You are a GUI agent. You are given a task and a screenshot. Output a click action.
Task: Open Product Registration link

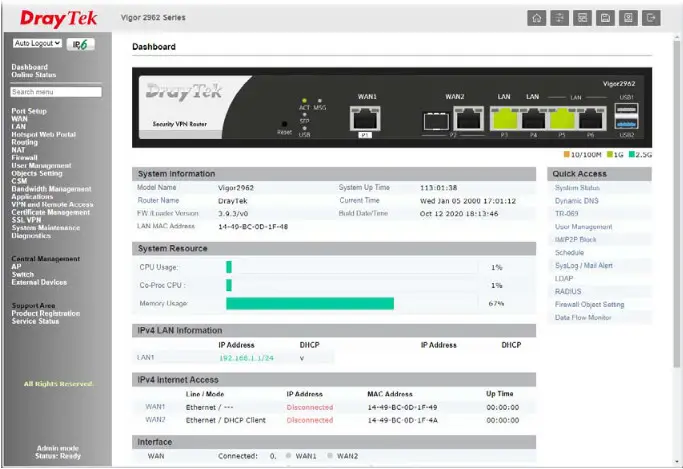(x=46, y=314)
